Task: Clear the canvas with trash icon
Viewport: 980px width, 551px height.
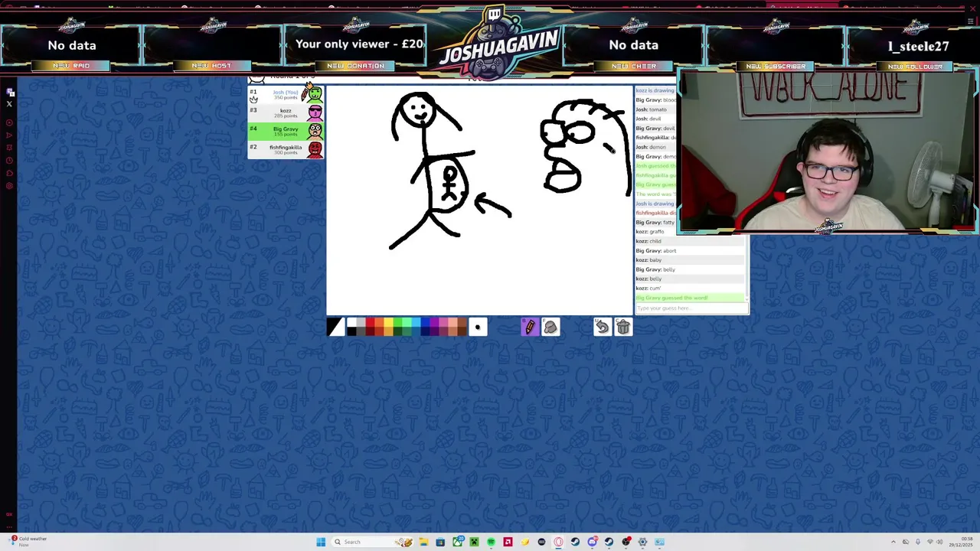Action: [x=623, y=328]
